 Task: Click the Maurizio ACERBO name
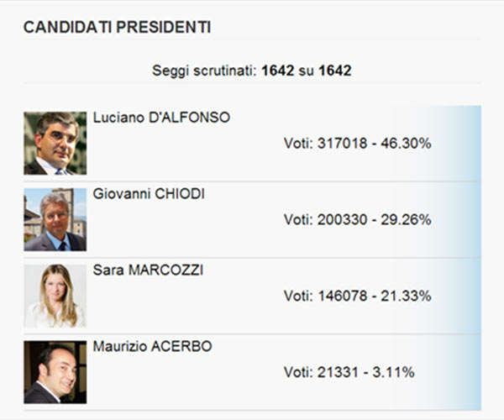(154, 346)
